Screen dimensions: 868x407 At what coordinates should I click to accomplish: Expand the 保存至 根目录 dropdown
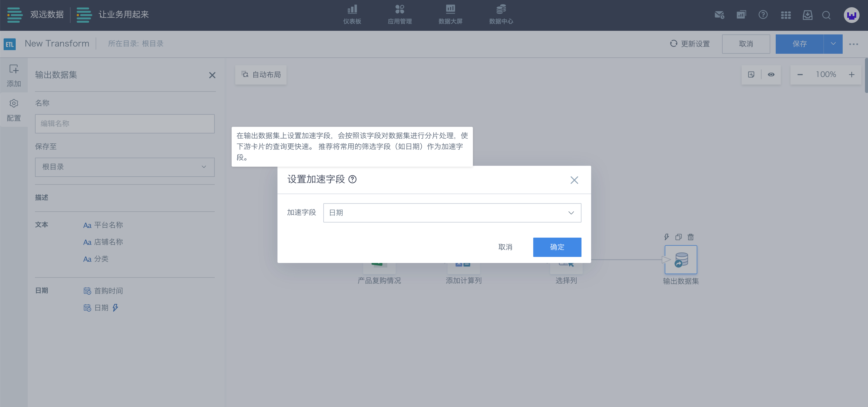pos(125,167)
